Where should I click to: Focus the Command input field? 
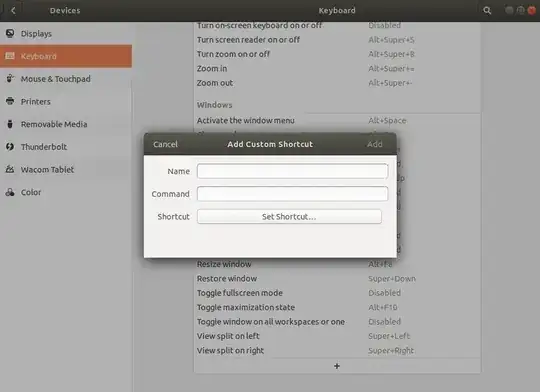[292, 194]
